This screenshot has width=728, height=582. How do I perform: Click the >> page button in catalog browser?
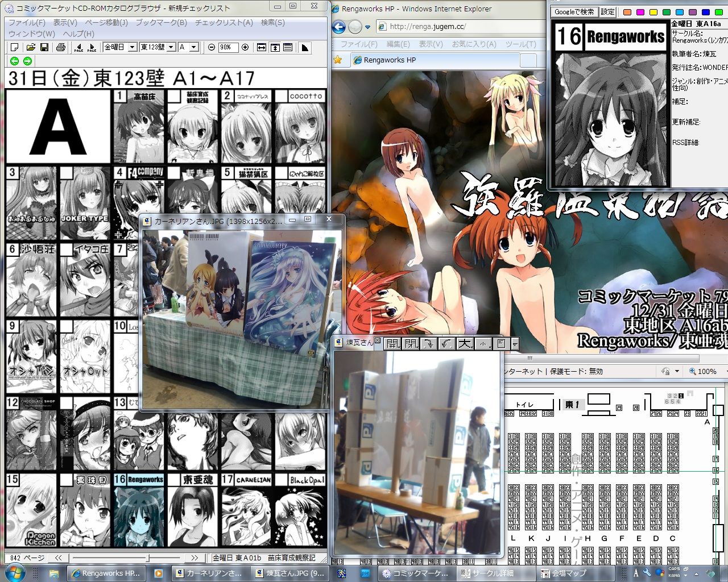click(x=195, y=558)
